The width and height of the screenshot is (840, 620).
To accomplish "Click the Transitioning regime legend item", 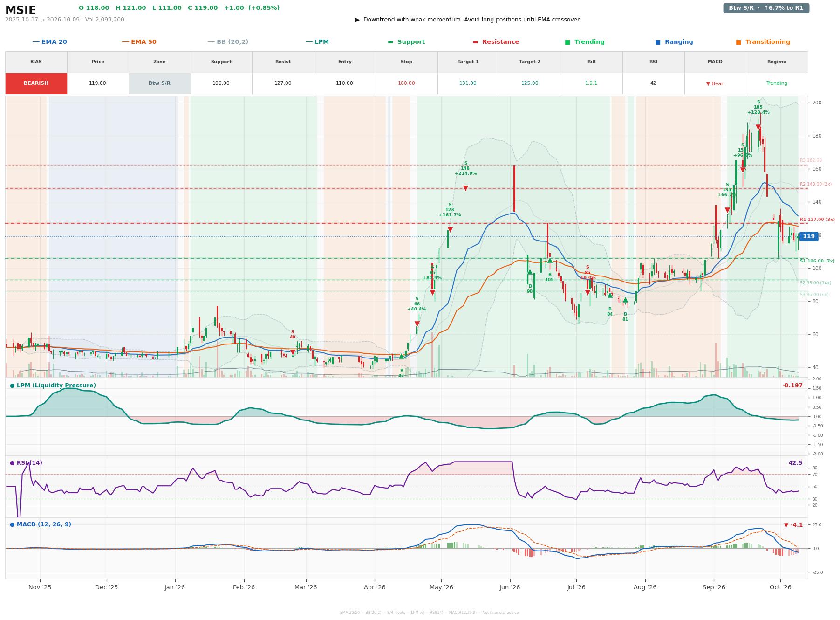I will click(x=763, y=42).
